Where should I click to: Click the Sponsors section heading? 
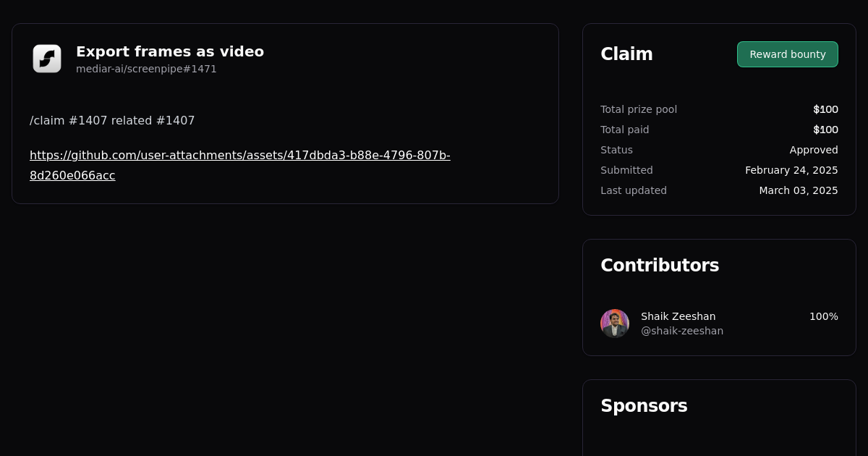(x=644, y=406)
